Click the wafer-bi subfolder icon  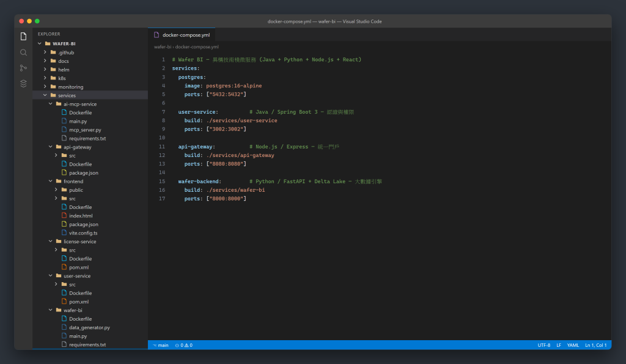coord(59,310)
